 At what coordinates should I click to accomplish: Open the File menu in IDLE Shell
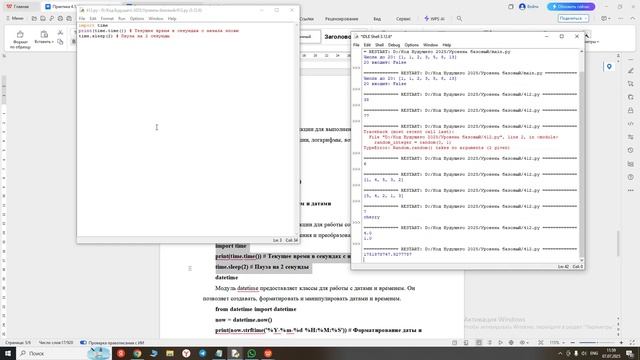(356, 45)
